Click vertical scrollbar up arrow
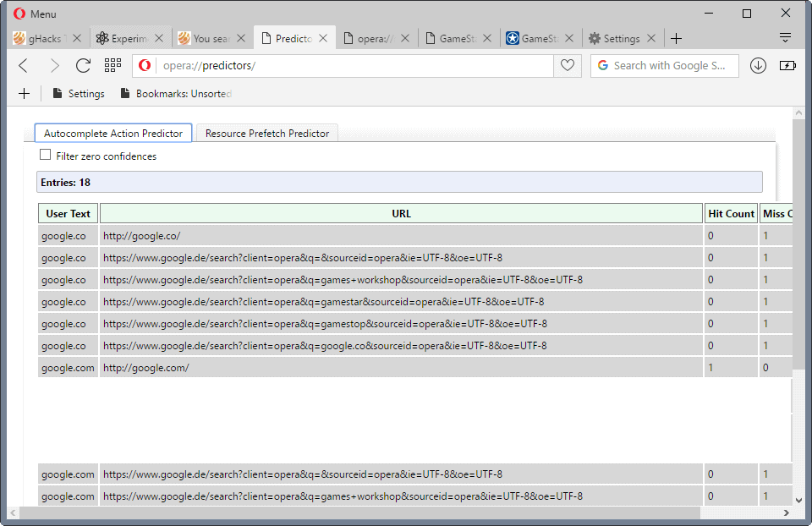Screen dimensions: 812x526 [798, 112]
